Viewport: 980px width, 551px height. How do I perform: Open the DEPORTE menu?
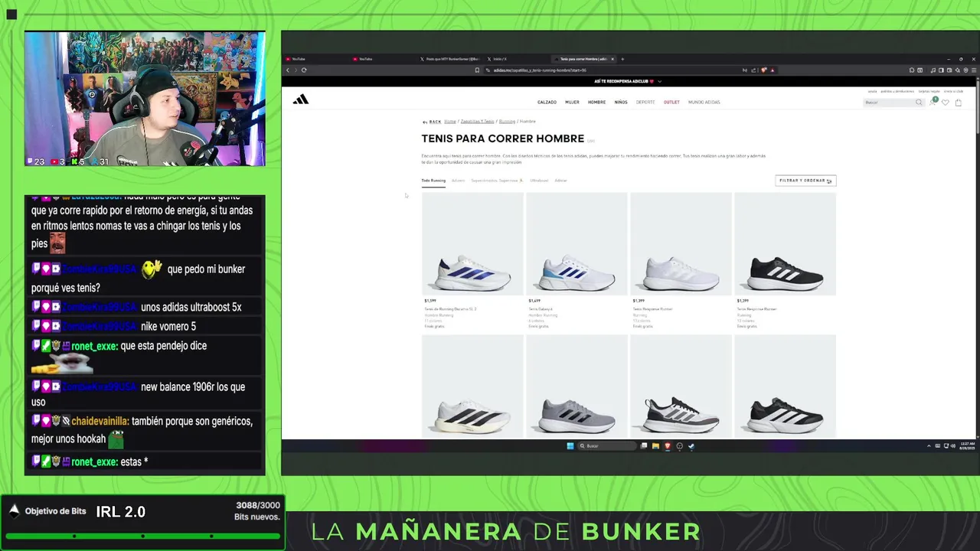click(x=645, y=103)
